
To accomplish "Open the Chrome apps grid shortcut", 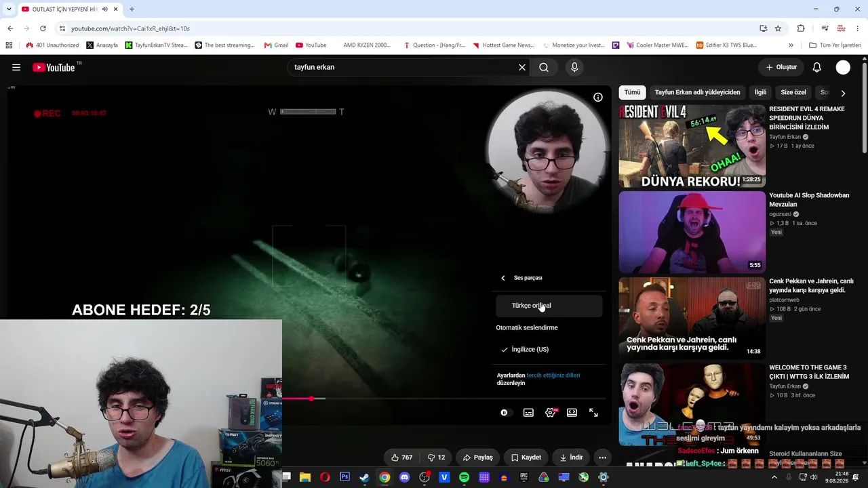I will pos(9,45).
